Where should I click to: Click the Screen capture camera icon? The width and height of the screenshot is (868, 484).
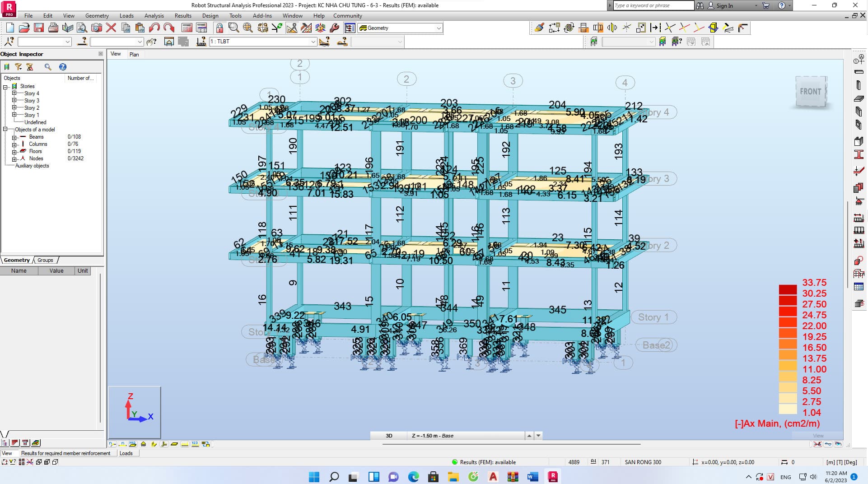[x=97, y=28]
